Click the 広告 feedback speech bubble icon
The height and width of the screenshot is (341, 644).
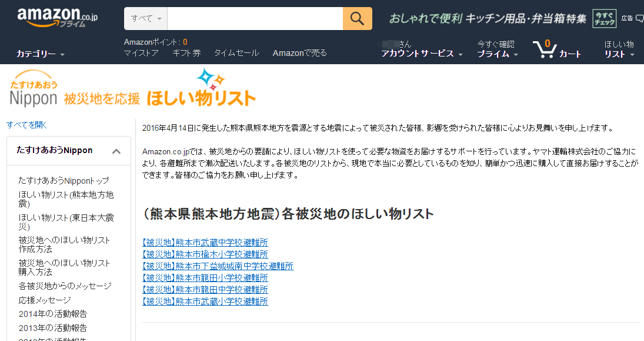pyautogui.click(x=639, y=18)
